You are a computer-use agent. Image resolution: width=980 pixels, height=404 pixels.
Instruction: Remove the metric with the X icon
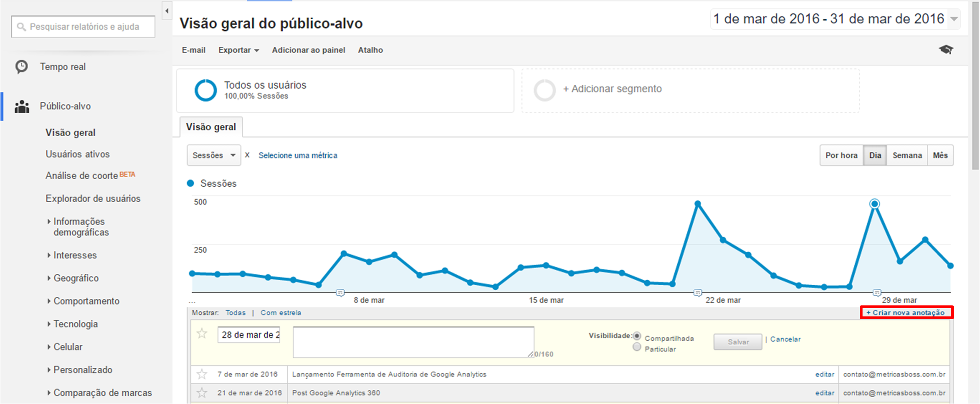coord(247,155)
